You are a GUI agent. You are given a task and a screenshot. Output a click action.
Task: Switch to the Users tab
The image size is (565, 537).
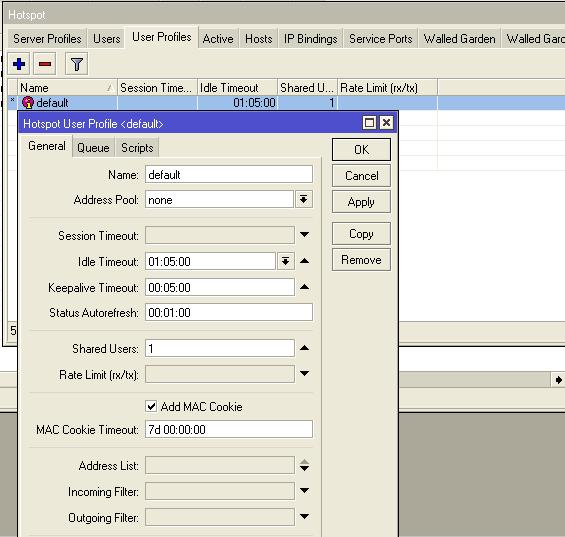click(106, 39)
